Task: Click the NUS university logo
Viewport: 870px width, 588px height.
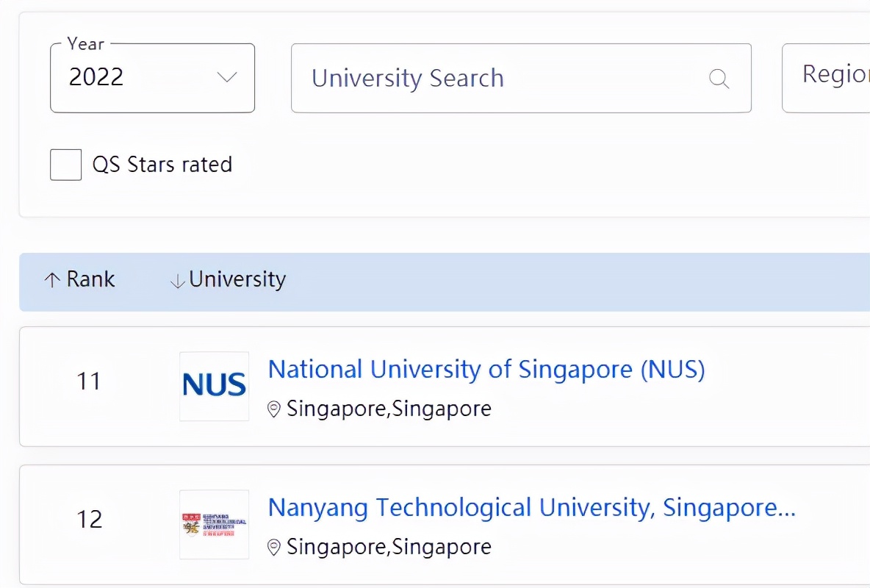Action: [214, 384]
